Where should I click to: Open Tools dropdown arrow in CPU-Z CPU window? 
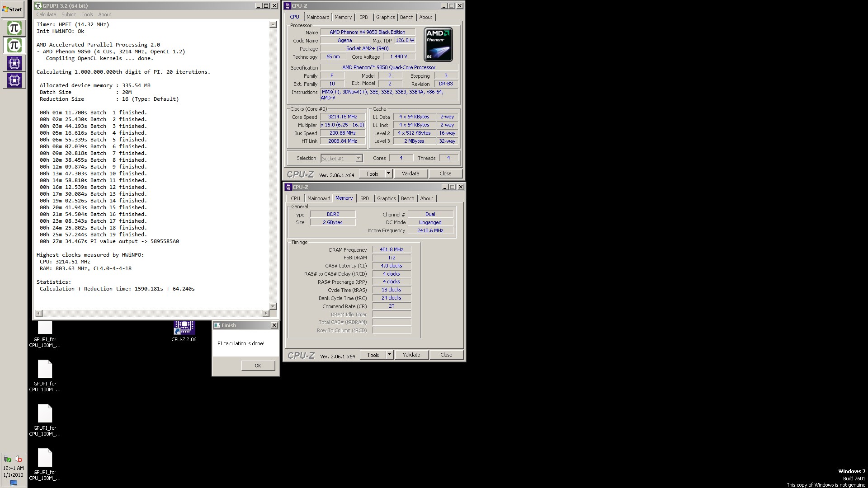[388, 174]
